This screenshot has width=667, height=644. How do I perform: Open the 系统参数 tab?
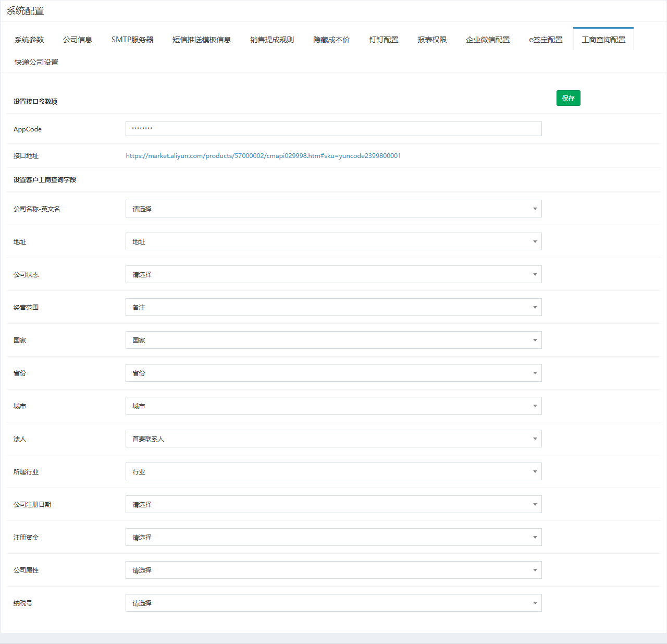point(29,40)
